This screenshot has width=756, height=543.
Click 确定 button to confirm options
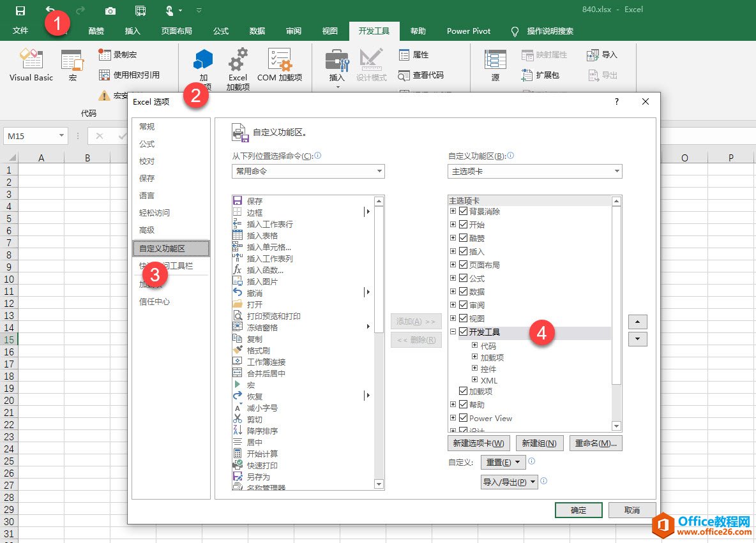coord(578,510)
